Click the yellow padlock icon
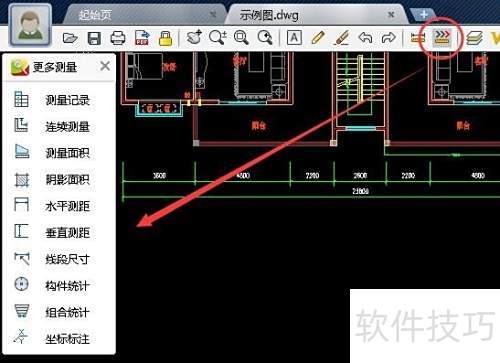This screenshot has width=500, height=363. 166,38
